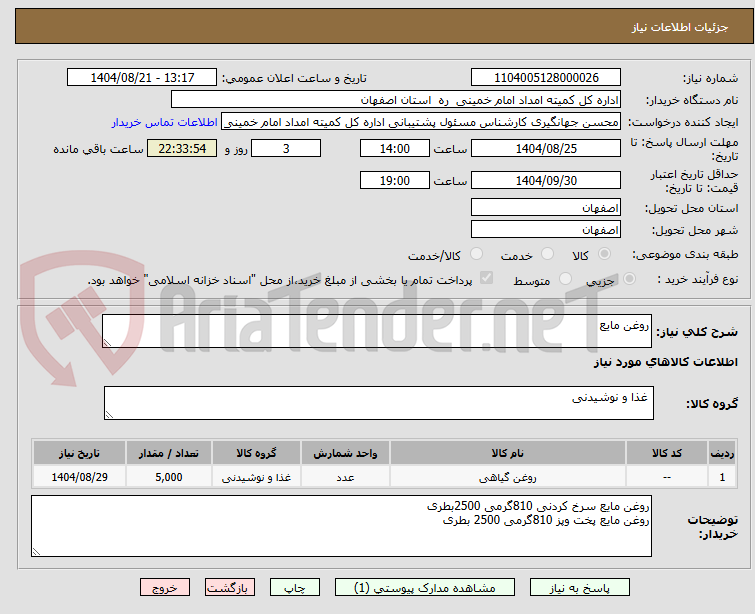Click the تعداد / مقدار column header
This screenshot has width=755, height=614.
pos(169,453)
